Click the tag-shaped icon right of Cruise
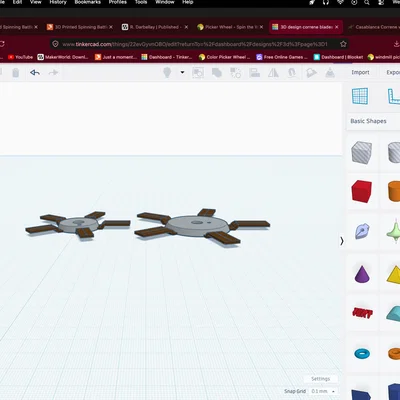 click(311, 73)
